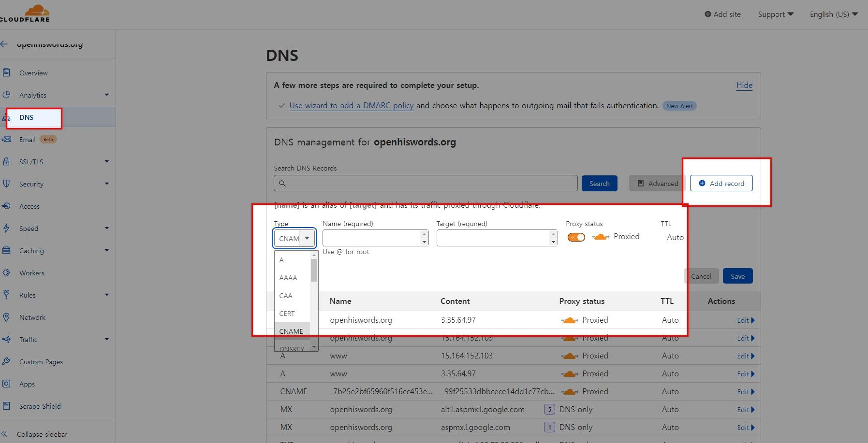Screen dimensions: 868x443
Task: Click Edit for the 3.35.64.97 openhiswords.org row
Action: pos(746,320)
